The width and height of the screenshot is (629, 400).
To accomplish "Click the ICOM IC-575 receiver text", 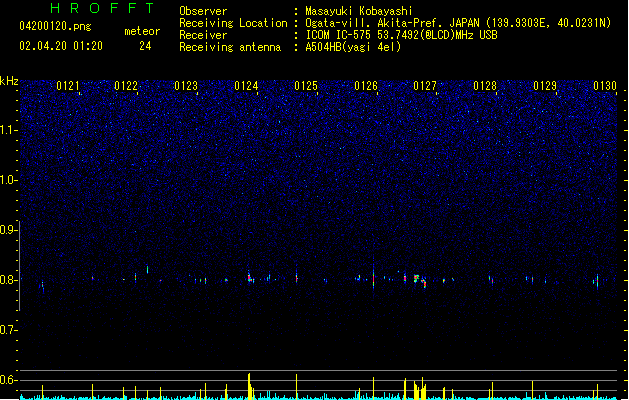I will click(x=401, y=35).
